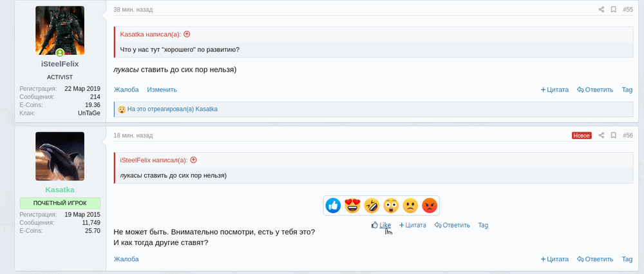Open the #56 post permalink

click(x=628, y=135)
